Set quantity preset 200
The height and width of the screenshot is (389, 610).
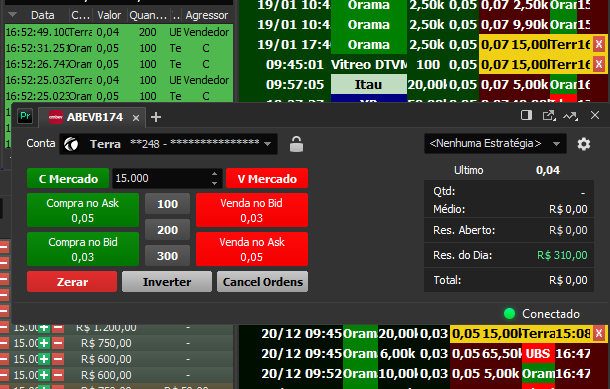167,230
